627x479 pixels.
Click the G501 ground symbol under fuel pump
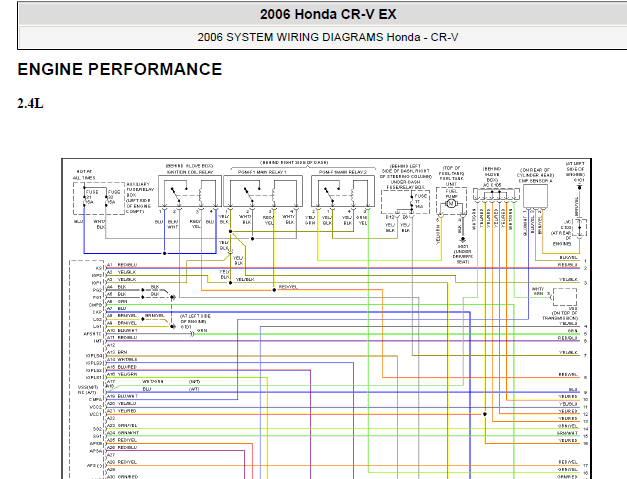coord(463,240)
